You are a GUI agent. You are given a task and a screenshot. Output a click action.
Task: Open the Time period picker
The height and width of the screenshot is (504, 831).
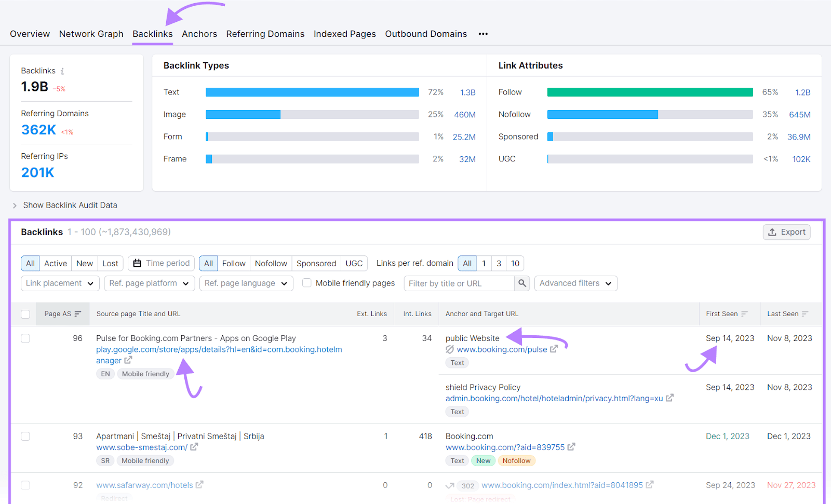(162, 263)
